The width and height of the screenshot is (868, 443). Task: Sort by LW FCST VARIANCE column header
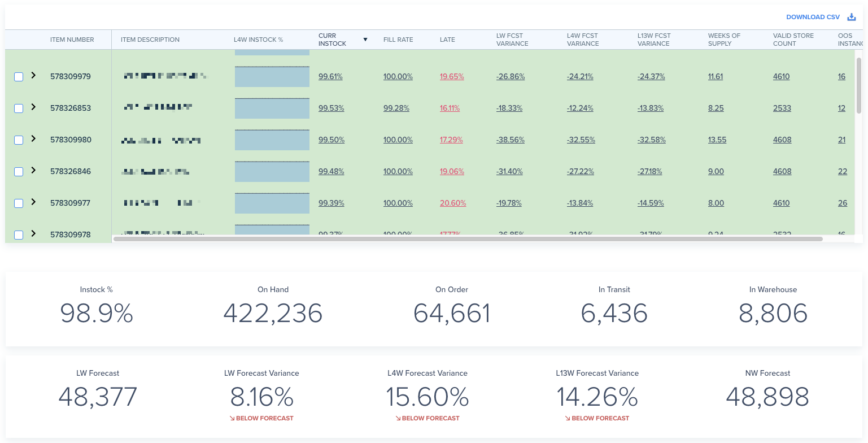coord(512,40)
